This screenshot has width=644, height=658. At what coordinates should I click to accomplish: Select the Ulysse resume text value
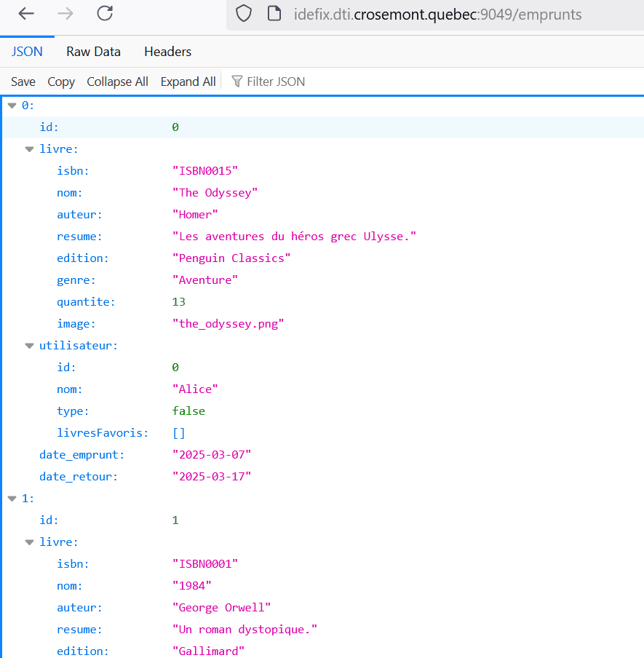click(294, 237)
